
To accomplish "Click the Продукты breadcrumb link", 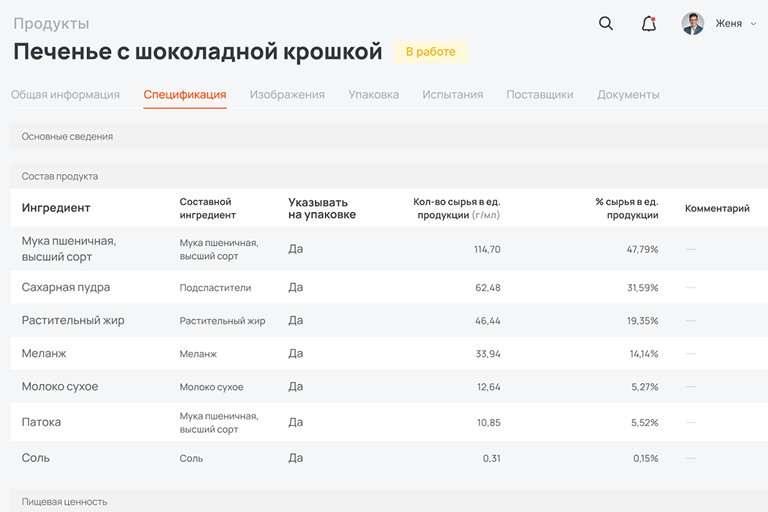I will click(51, 23).
